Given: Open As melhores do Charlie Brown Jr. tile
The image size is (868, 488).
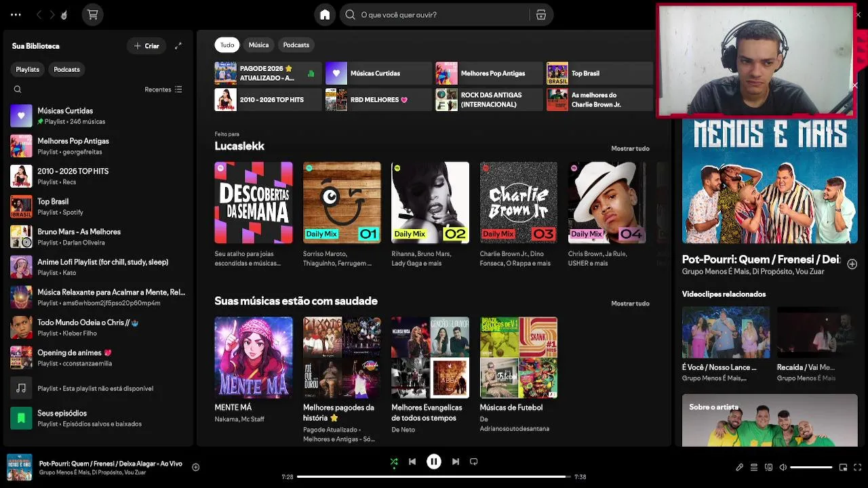Looking at the screenshot, I should [x=599, y=100].
